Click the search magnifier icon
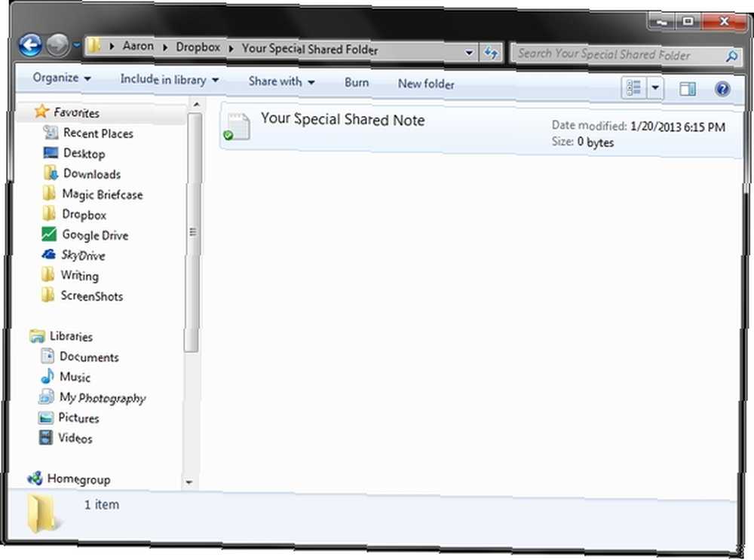 coord(732,56)
